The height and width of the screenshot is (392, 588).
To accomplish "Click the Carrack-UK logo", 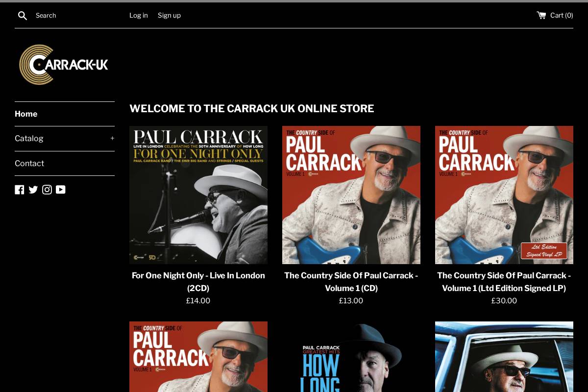I will (x=64, y=64).
